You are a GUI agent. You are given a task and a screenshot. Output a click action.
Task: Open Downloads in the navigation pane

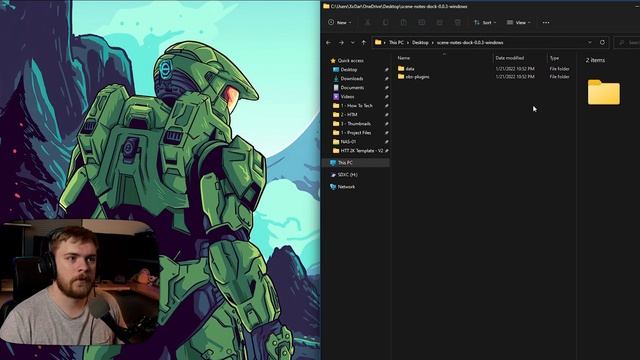point(348,79)
